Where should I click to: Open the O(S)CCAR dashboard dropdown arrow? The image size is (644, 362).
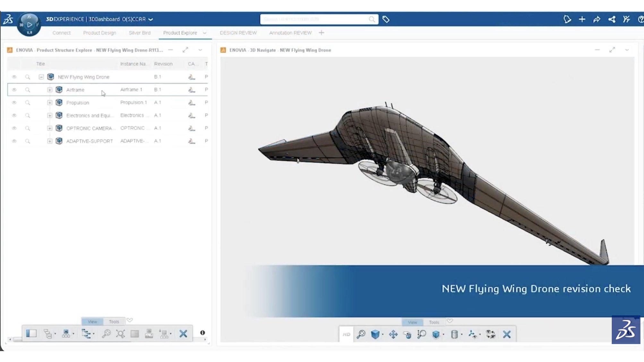(150, 19)
